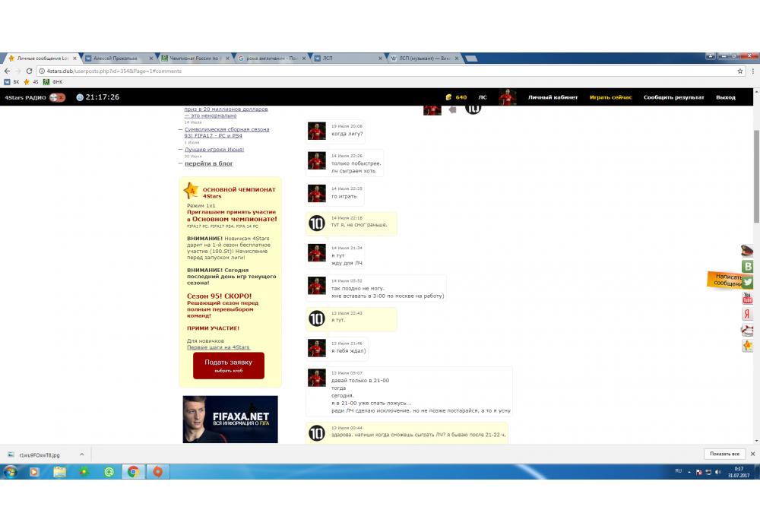
Task: Click the Yandex icon in right sidebar
Action: pyautogui.click(x=748, y=314)
